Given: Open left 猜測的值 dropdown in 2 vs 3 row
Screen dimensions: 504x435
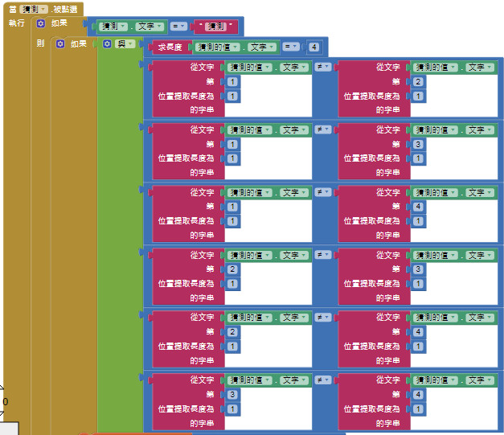Looking at the screenshot, I should [250, 255].
